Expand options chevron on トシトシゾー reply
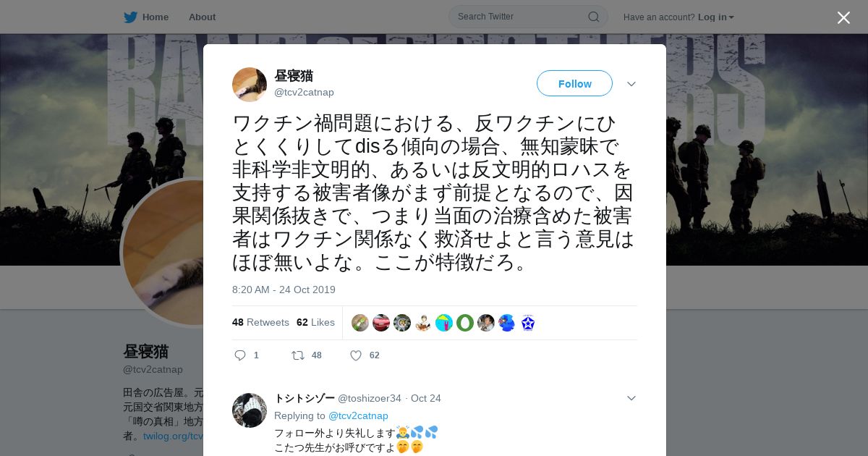This screenshot has width=868, height=456. point(631,398)
